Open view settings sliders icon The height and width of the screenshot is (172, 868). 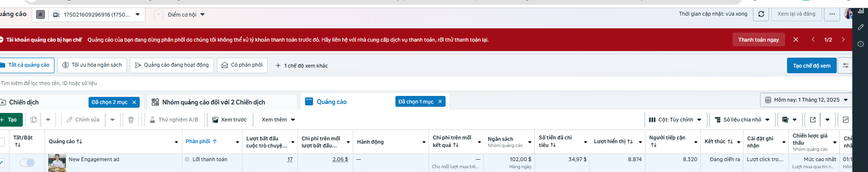845,66
